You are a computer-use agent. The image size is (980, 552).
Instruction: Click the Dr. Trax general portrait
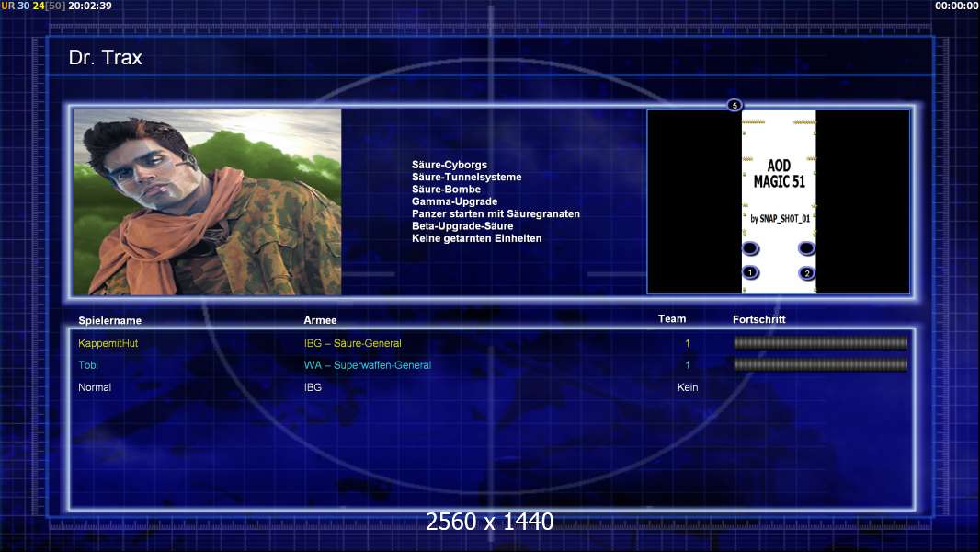pos(208,201)
